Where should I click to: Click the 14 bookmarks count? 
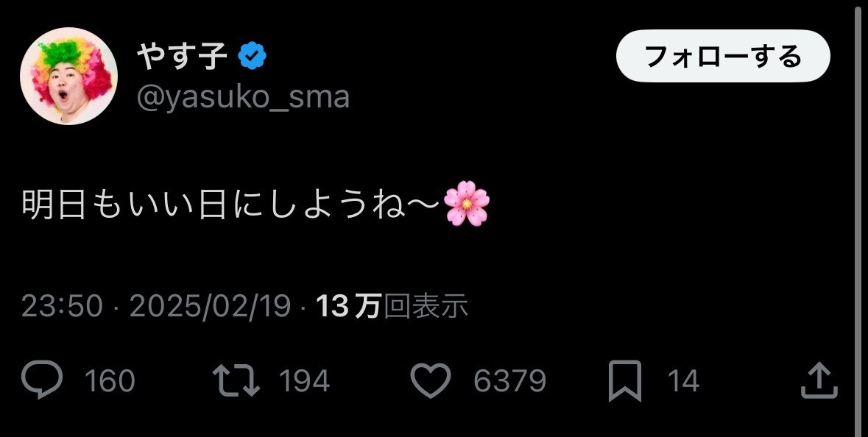click(x=683, y=380)
